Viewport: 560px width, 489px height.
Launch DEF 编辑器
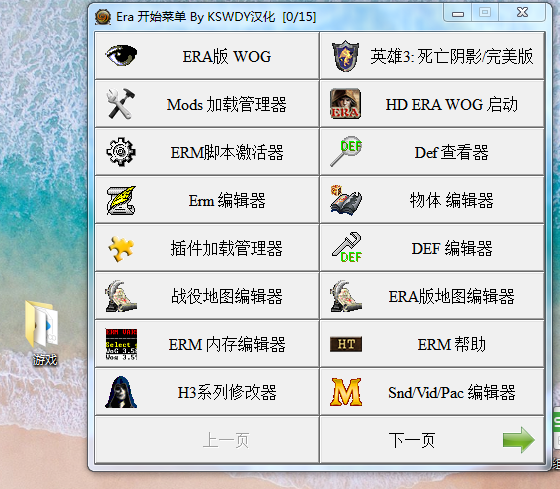[x=432, y=248]
